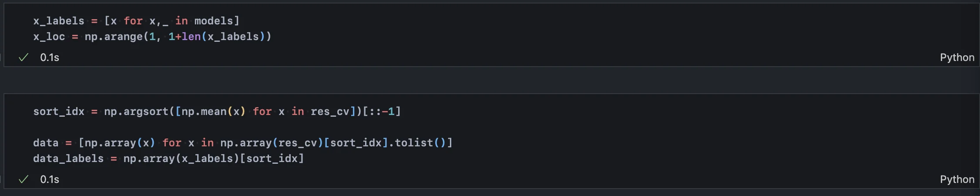Click np.argsort in the sort_idx line
This screenshot has width=980, height=196.
(136, 112)
